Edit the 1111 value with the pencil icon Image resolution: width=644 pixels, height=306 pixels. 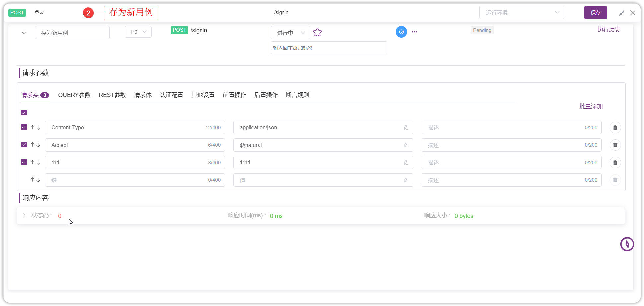click(x=406, y=162)
